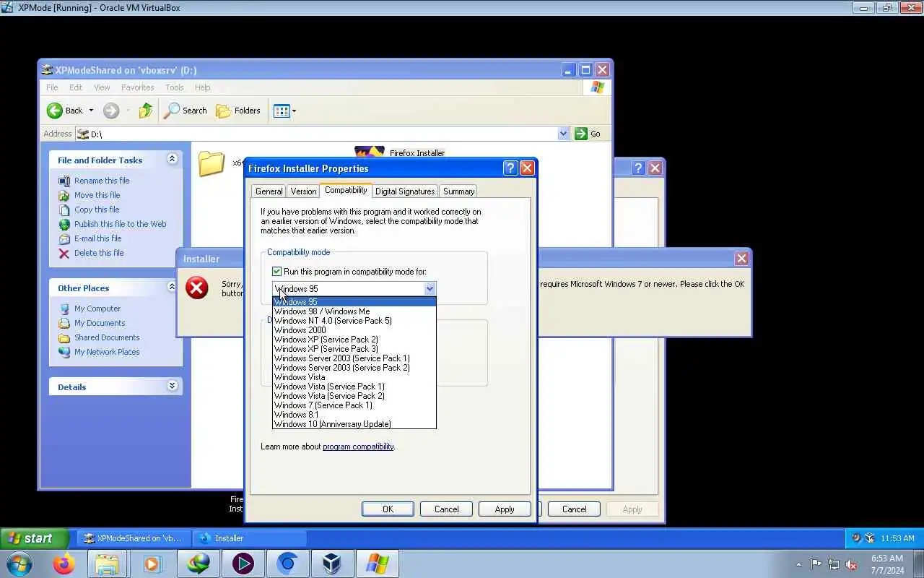The width and height of the screenshot is (924, 578).
Task: Click the Windows flag icon in host taskbar
Action: click(x=377, y=564)
